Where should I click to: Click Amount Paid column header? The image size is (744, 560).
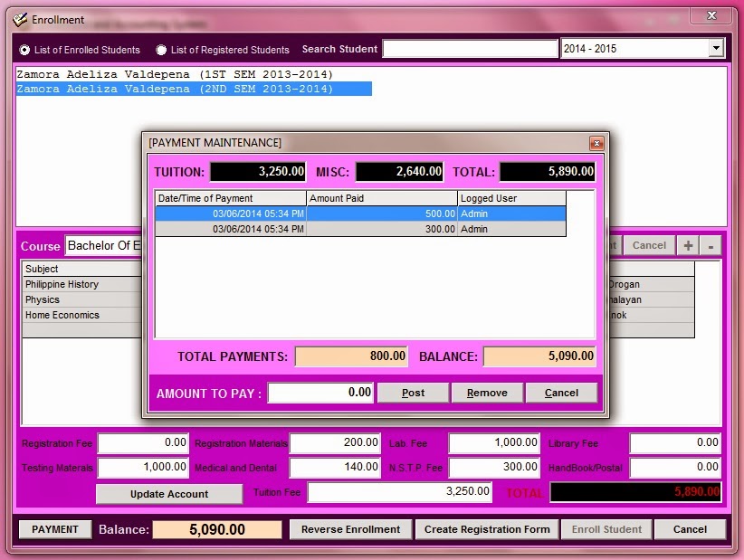(382, 198)
